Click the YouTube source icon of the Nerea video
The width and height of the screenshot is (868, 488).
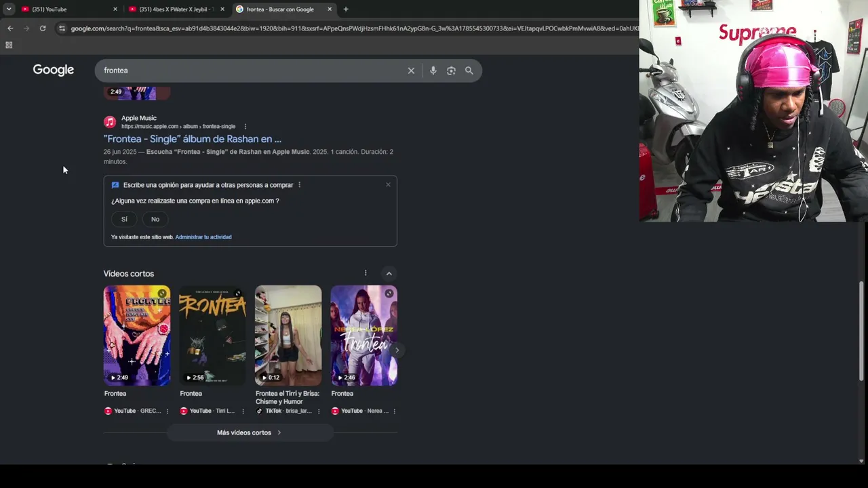[x=335, y=411]
